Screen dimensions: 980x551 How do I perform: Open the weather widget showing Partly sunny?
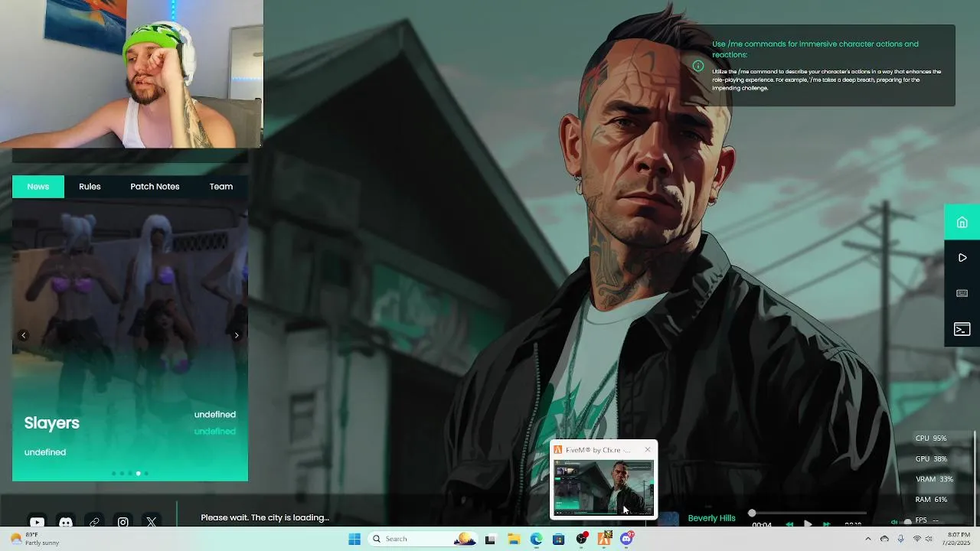pyautogui.click(x=34, y=539)
